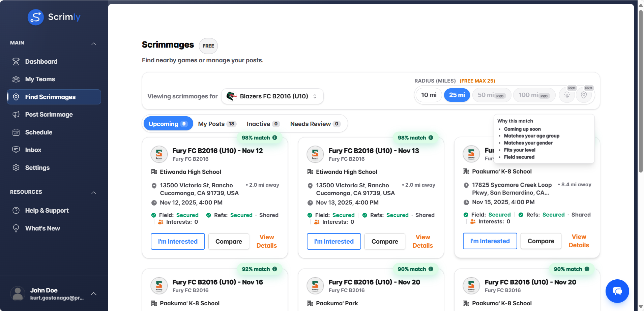Click View Details for the Nov 13 scrimmage
The width and height of the screenshot is (644, 311).
click(422, 241)
